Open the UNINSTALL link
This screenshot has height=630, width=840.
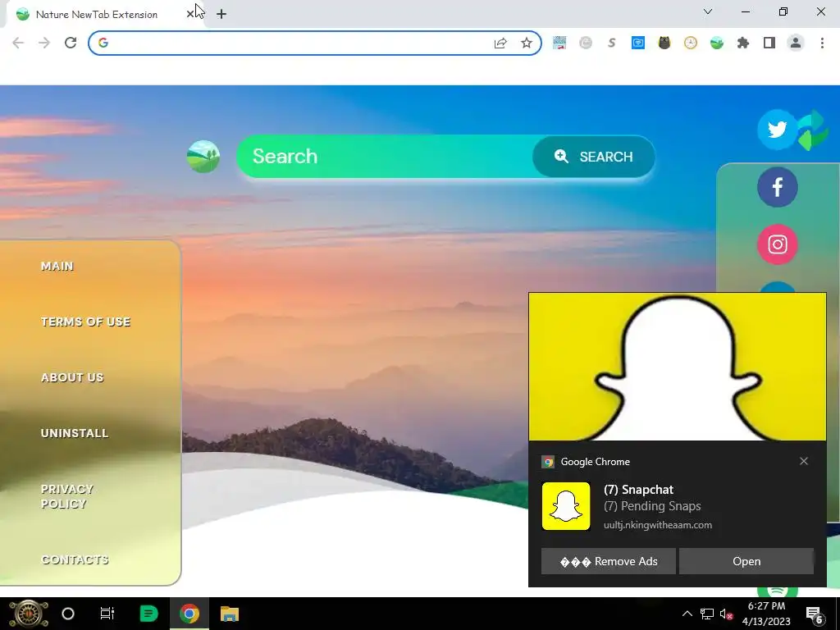(75, 433)
